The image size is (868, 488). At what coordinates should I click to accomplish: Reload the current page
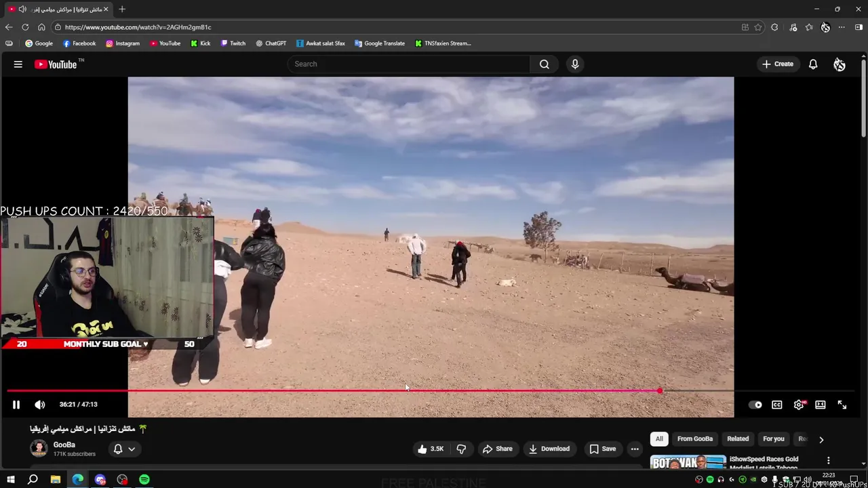(x=25, y=27)
